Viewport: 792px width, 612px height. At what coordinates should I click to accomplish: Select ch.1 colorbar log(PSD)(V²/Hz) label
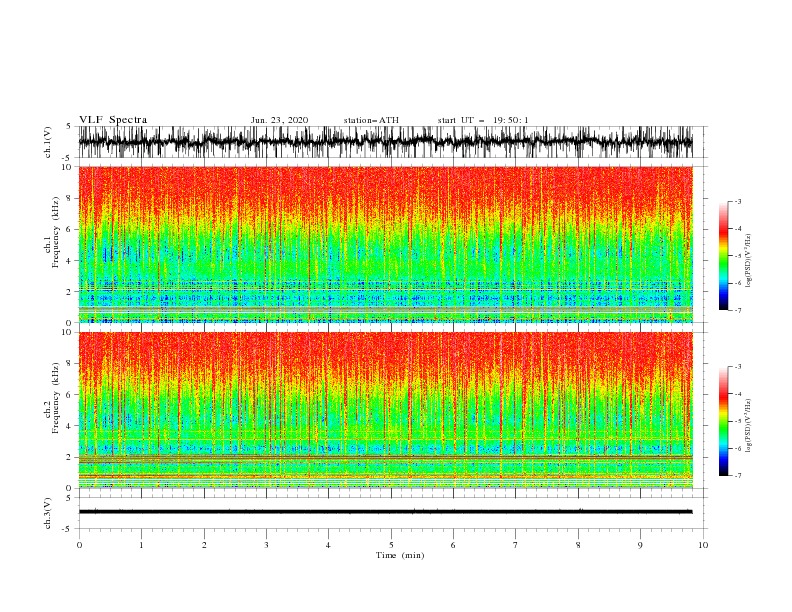click(x=749, y=261)
